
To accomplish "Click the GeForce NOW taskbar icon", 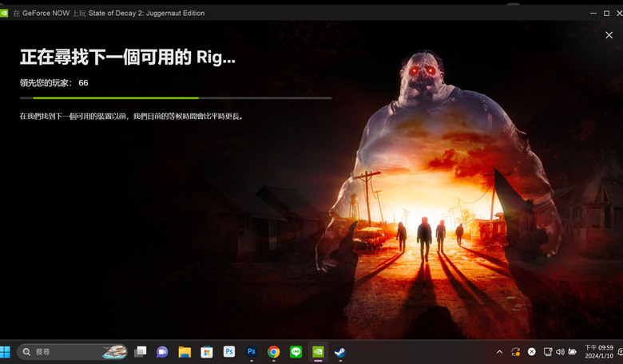I will point(318,352).
